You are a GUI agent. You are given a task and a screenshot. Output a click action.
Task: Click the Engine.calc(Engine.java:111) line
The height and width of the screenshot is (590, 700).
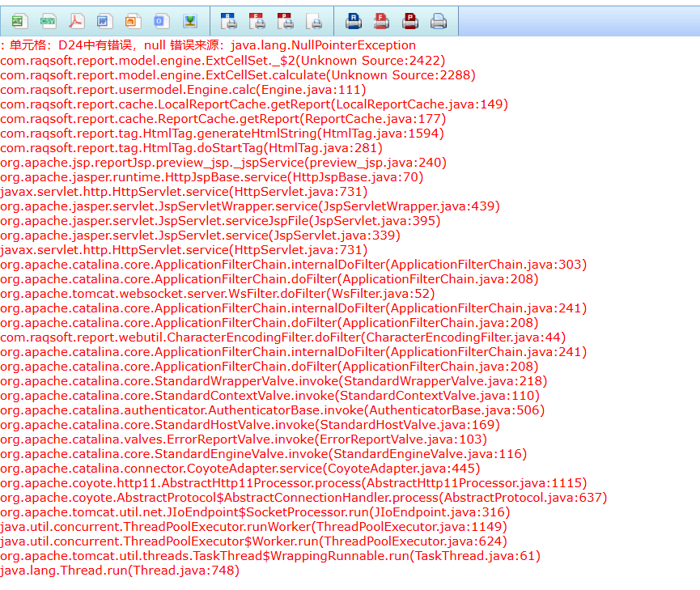(183, 90)
